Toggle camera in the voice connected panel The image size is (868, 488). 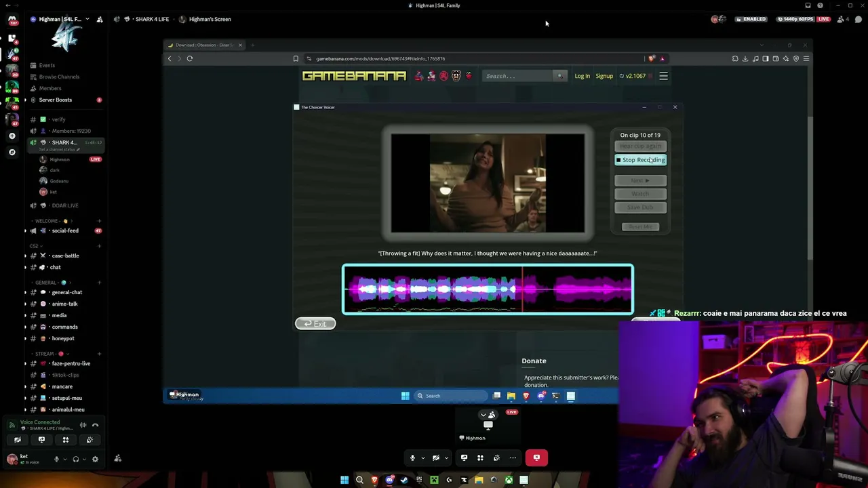pos(18,440)
